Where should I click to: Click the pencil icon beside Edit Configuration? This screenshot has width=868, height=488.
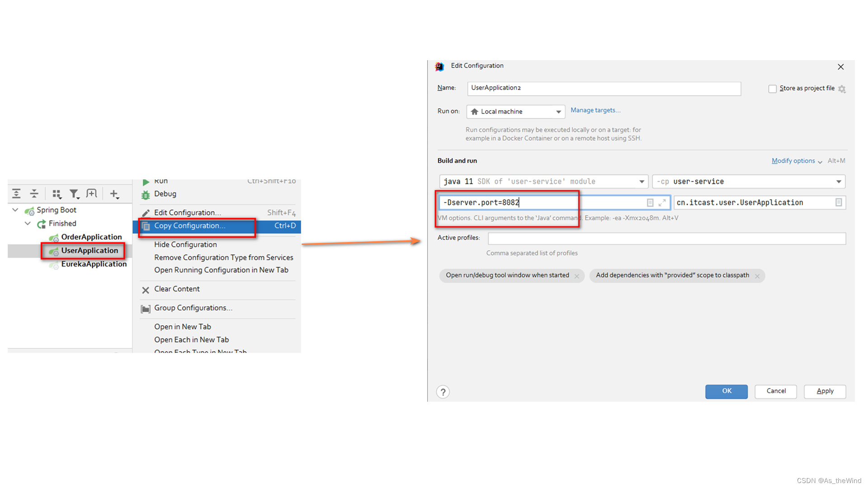click(146, 213)
